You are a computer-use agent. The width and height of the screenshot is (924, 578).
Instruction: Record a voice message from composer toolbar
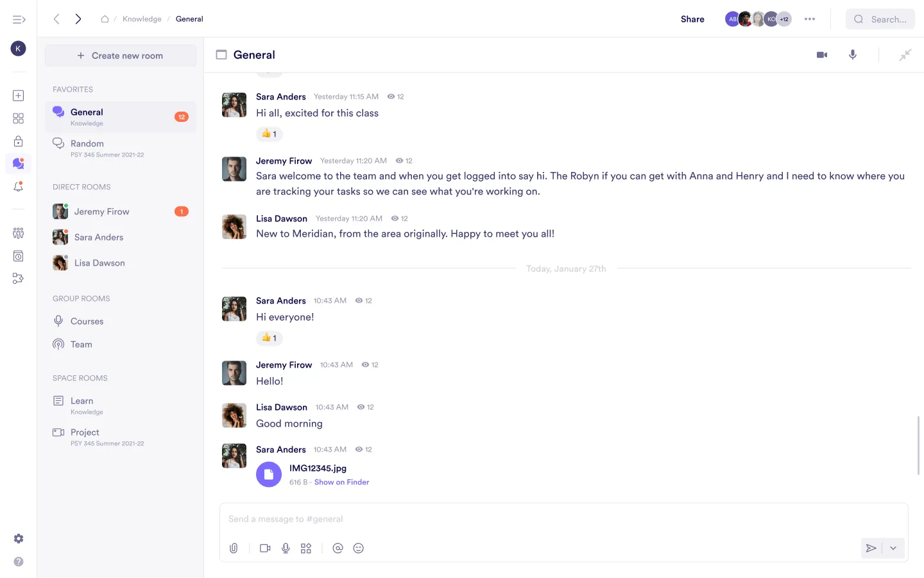pyautogui.click(x=286, y=548)
